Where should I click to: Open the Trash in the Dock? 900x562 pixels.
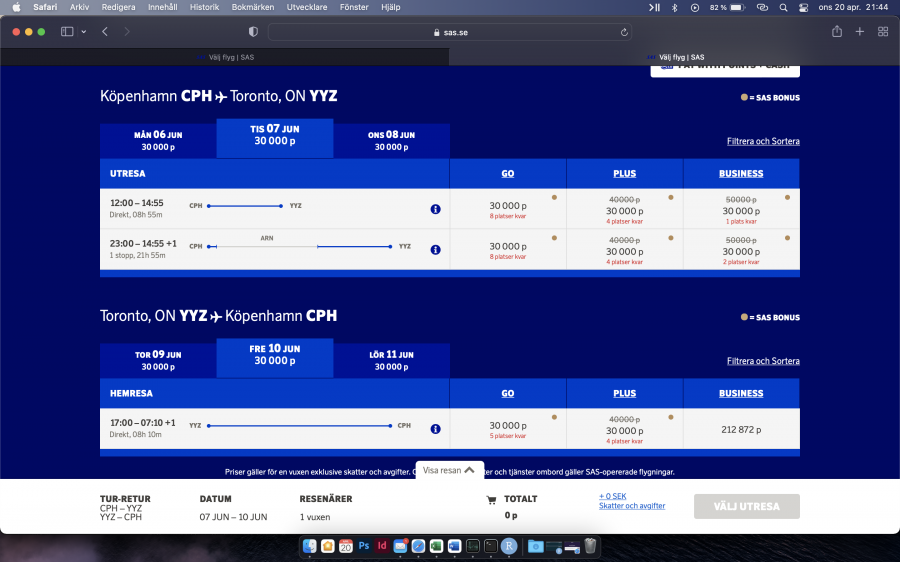(x=590, y=546)
